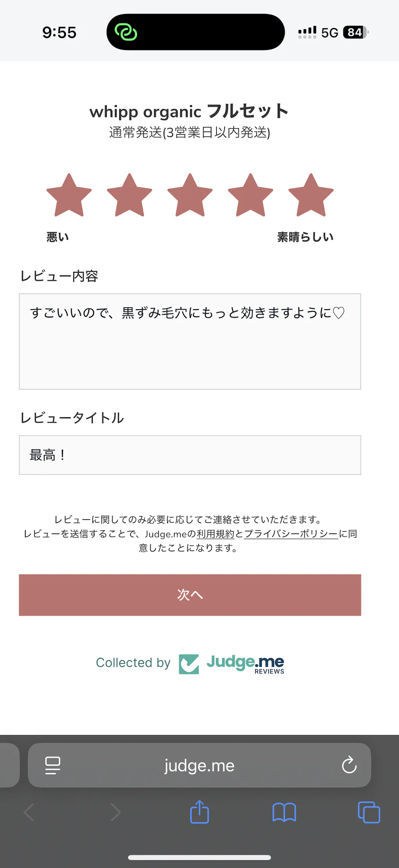The image size is (399, 868).
Task: Give a five-star rating
Action: point(311,196)
